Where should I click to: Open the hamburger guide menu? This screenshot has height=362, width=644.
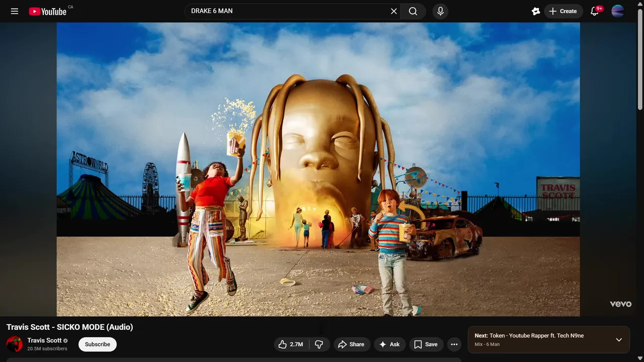click(15, 11)
